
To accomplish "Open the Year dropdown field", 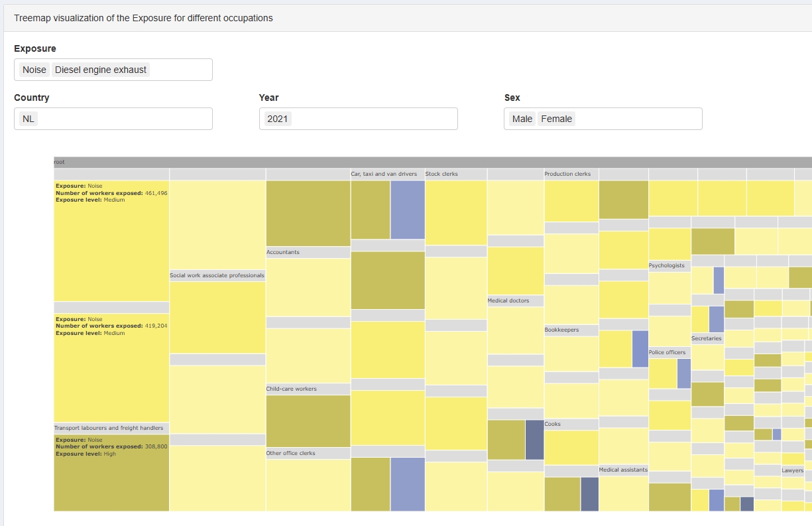I will point(358,119).
